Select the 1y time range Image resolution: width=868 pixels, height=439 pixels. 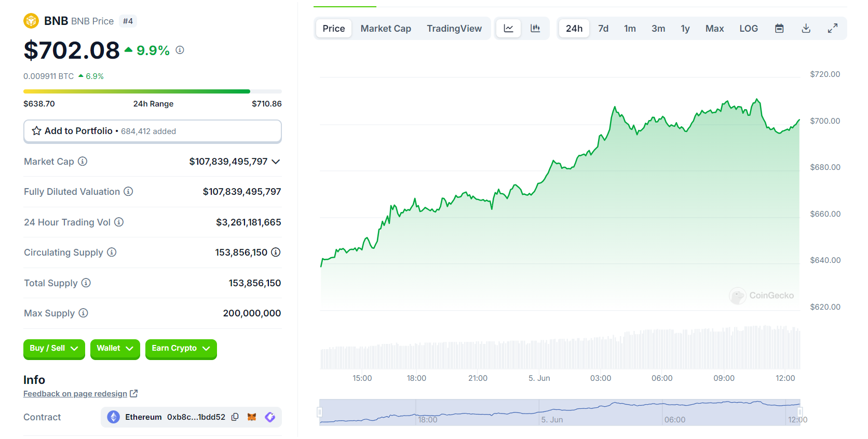685,29
